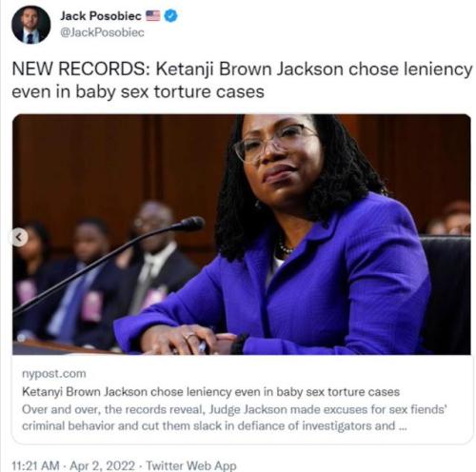Viewport: 476px width, 472px height.
Task: Click the American flag emoji beside name
Action: [x=153, y=16]
